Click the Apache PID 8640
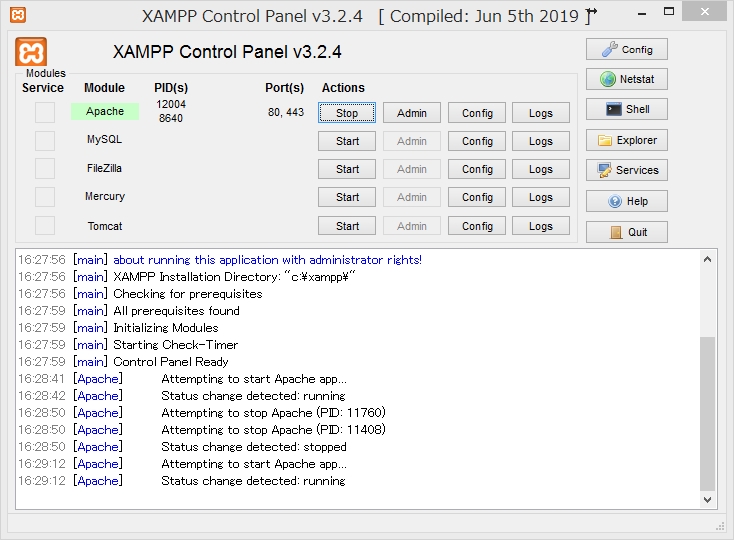The width and height of the screenshot is (734, 540). tap(171, 118)
